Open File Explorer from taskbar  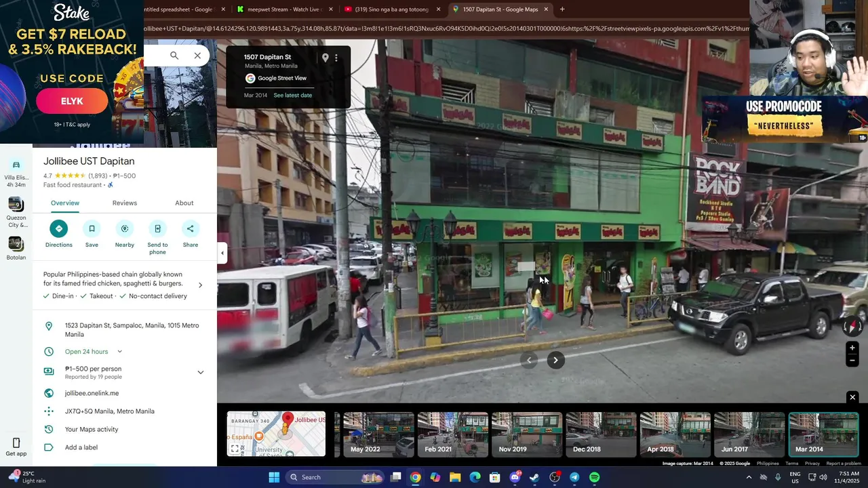[x=455, y=477]
